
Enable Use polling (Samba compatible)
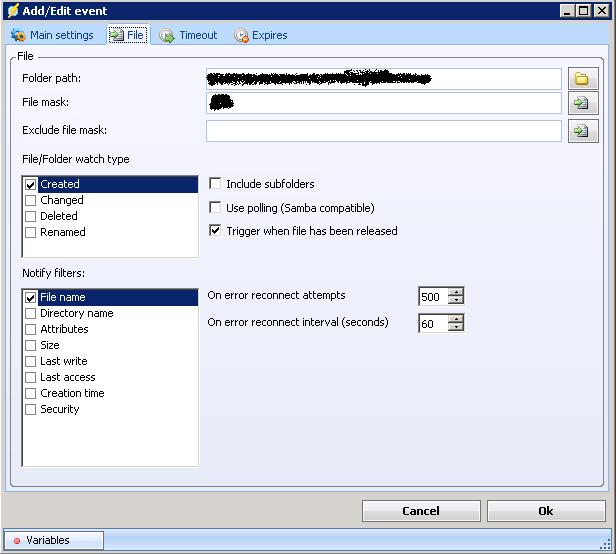click(215, 208)
